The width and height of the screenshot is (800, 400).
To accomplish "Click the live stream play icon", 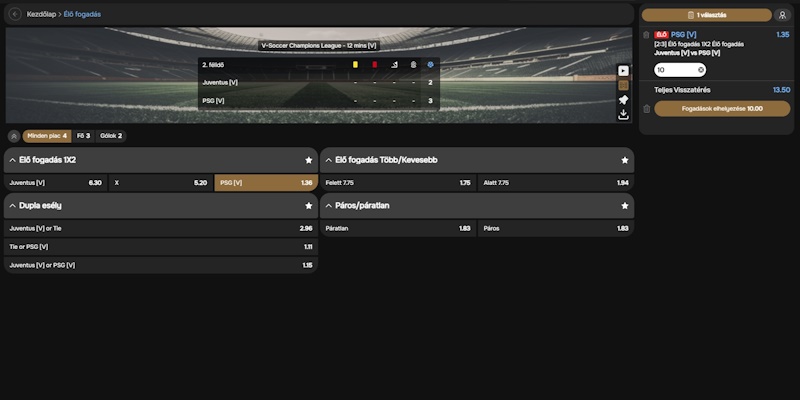I will tap(623, 71).
